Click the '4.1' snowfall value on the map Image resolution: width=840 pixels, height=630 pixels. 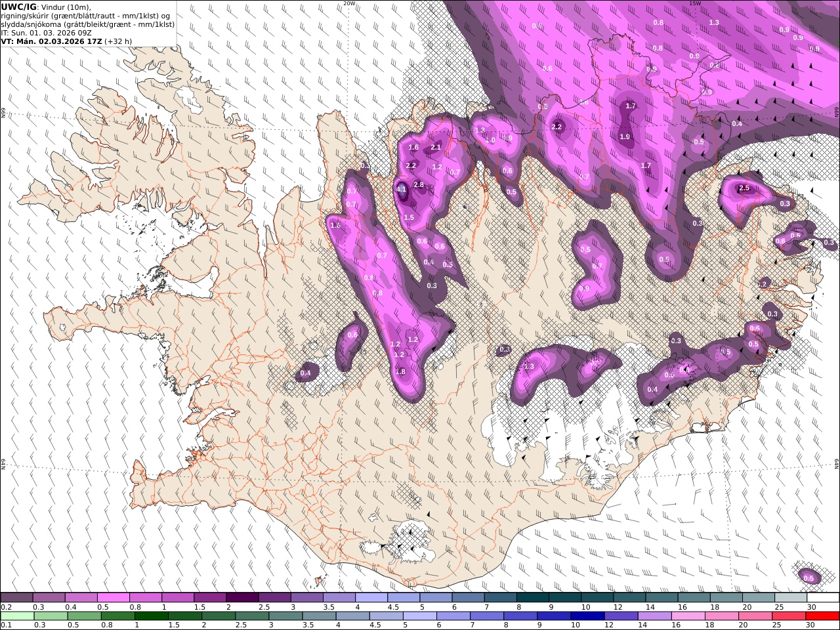[x=402, y=189]
